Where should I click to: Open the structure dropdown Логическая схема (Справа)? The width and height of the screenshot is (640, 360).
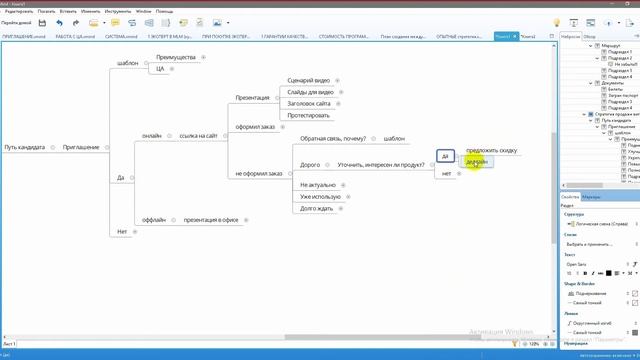[602, 224]
